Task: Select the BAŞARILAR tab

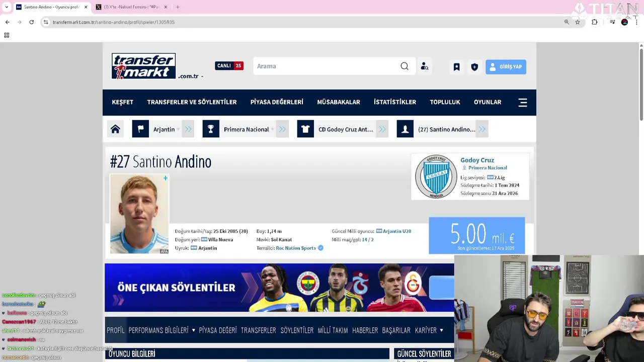Action: click(396, 330)
